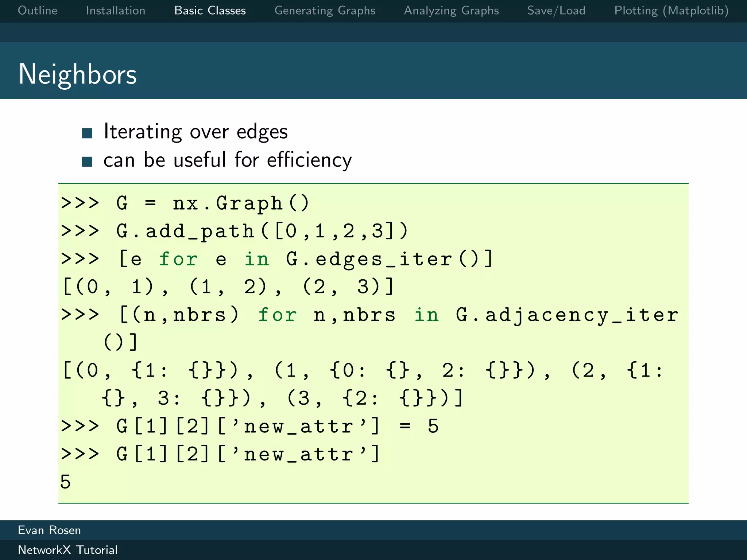Click the G.edges_iter() list comprehension line
The height and width of the screenshot is (560, 747).
point(277,259)
